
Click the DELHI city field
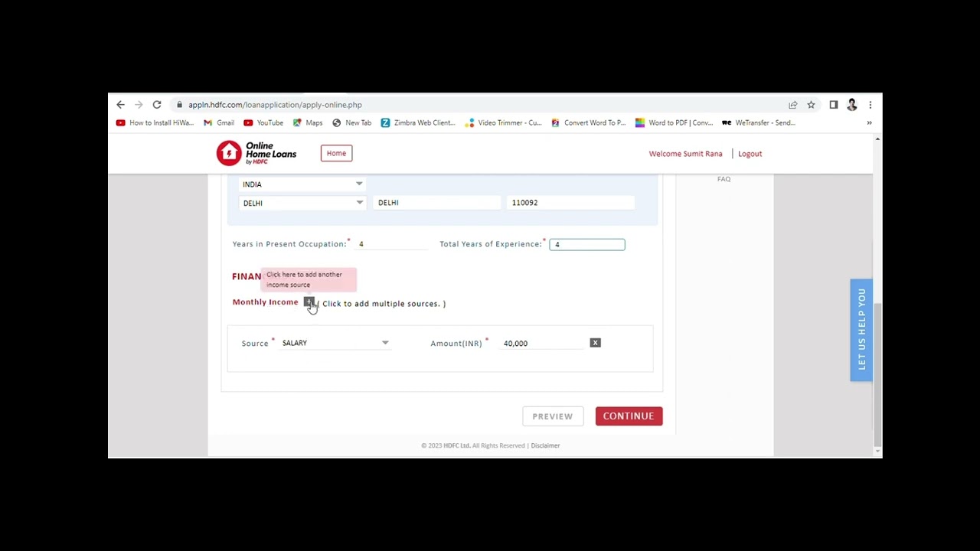pos(436,203)
